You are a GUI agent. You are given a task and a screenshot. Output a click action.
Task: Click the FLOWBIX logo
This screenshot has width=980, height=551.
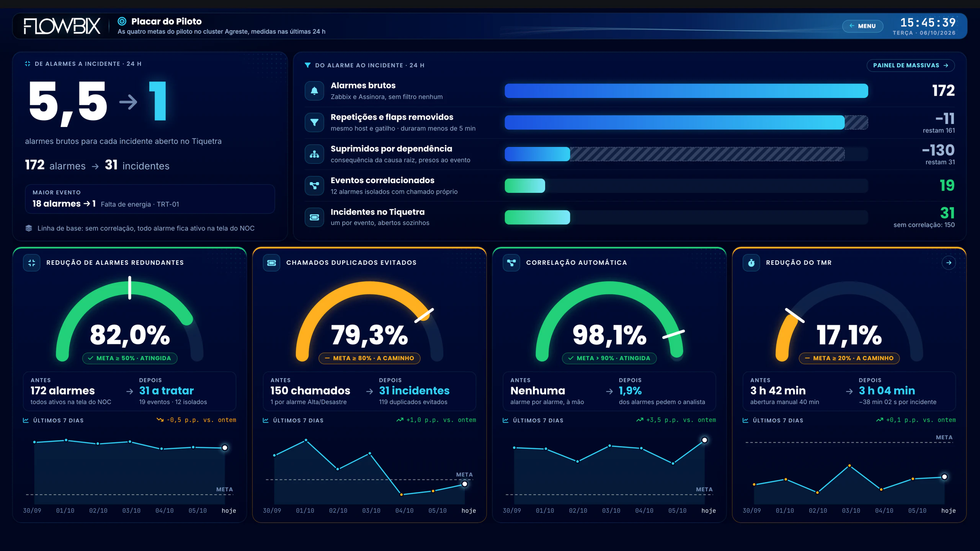tap(62, 26)
